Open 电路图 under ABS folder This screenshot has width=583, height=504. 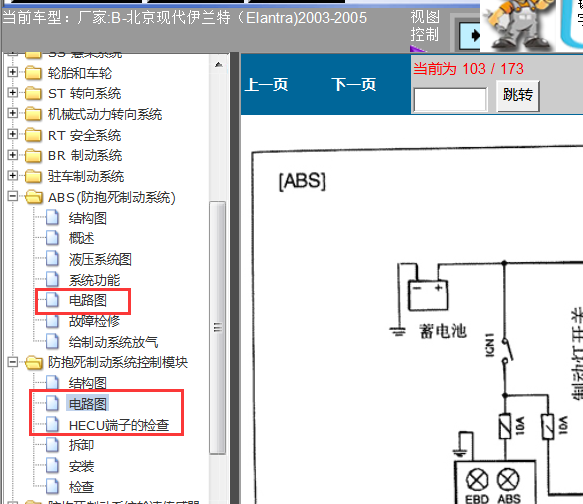[x=88, y=300]
